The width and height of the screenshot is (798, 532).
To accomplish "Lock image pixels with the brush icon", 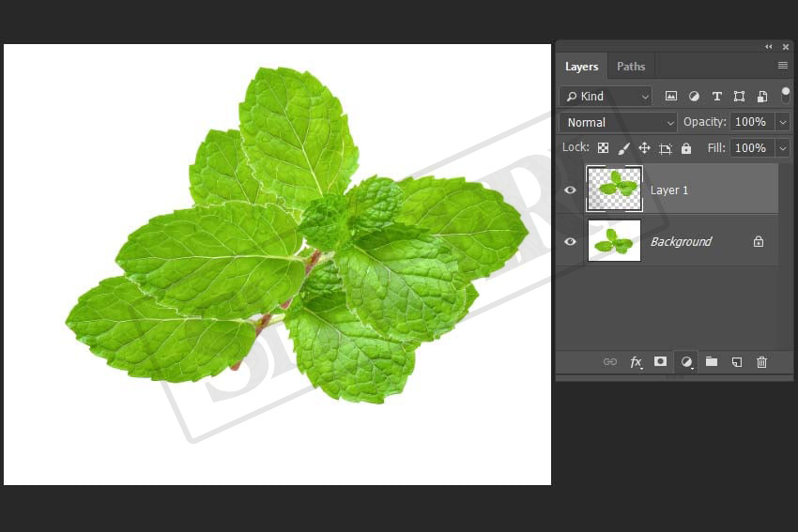I will [623, 148].
